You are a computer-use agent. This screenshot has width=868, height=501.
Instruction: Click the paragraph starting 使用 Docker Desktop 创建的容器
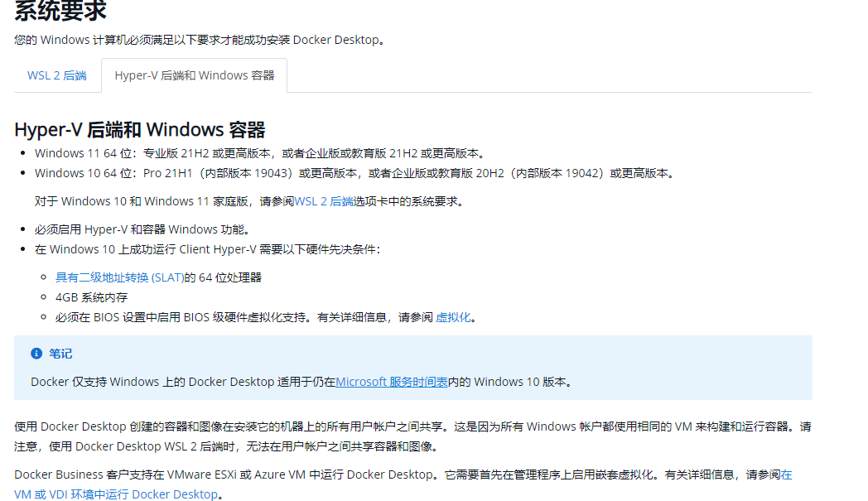point(413,436)
